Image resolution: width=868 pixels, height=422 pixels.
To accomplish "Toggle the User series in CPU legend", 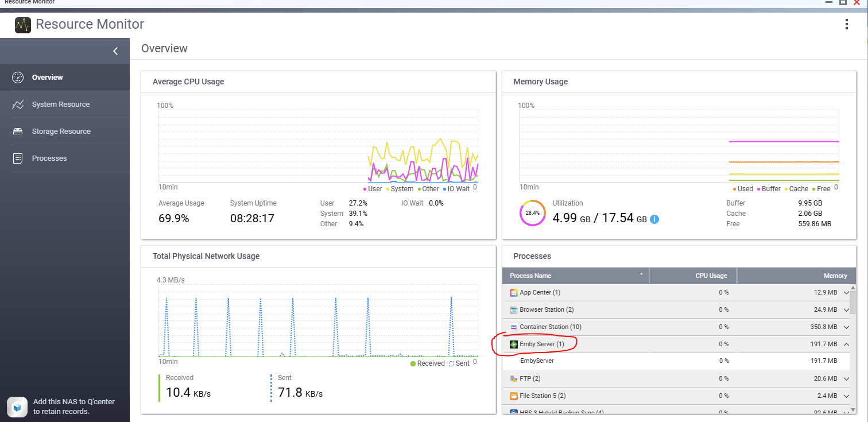I will pyautogui.click(x=373, y=189).
